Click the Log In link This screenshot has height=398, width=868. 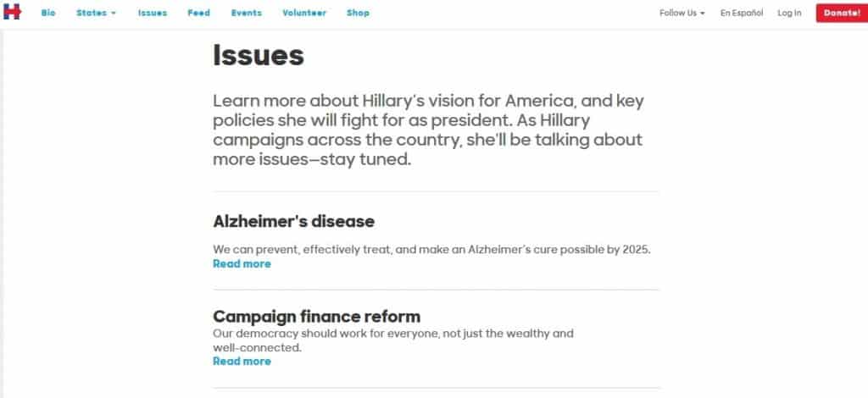pos(789,13)
